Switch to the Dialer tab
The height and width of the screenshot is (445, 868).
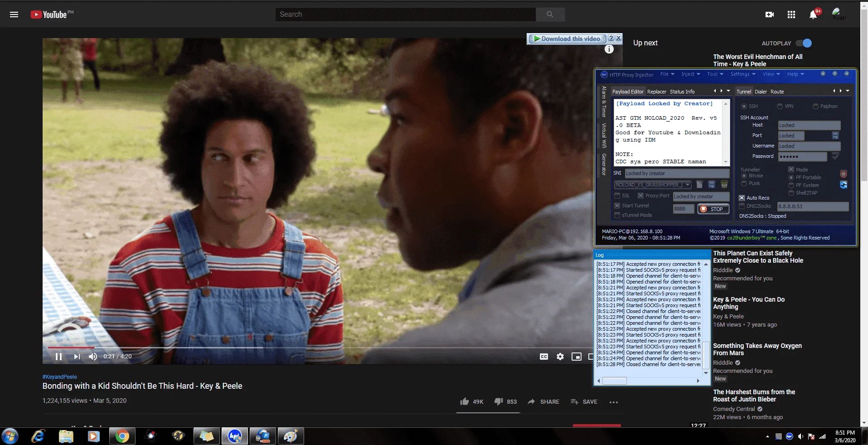[x=761, y=92]
